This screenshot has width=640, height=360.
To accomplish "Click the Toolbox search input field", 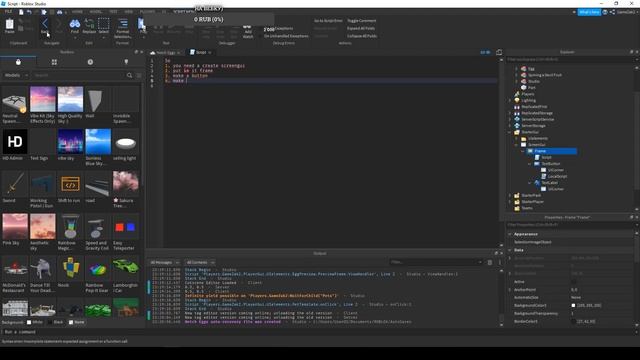I will point(80,75).
